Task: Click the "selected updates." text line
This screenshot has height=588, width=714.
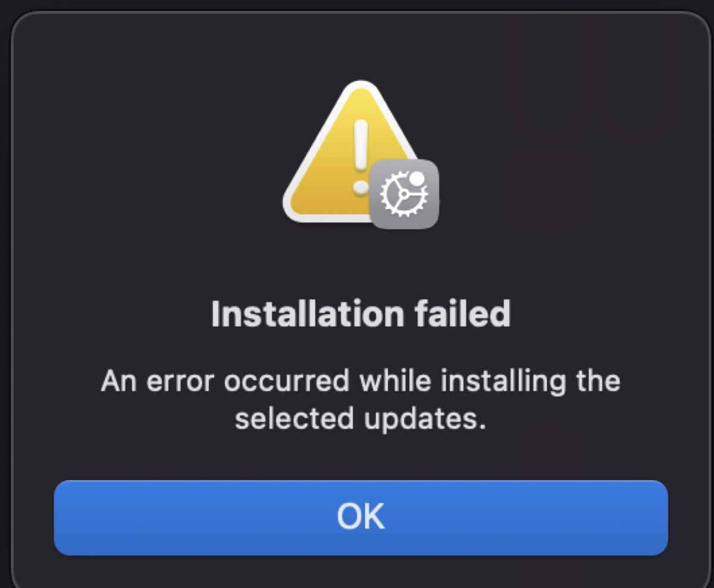Action: point(361,419)
